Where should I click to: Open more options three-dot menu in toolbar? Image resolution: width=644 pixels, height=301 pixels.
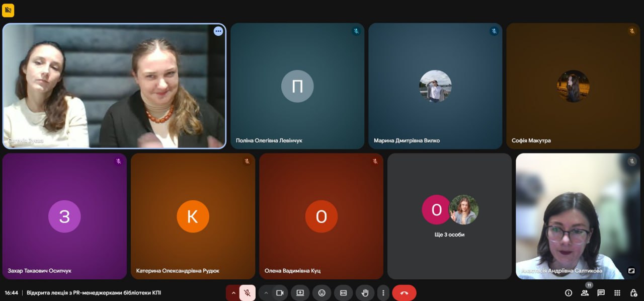coord(383,293)
